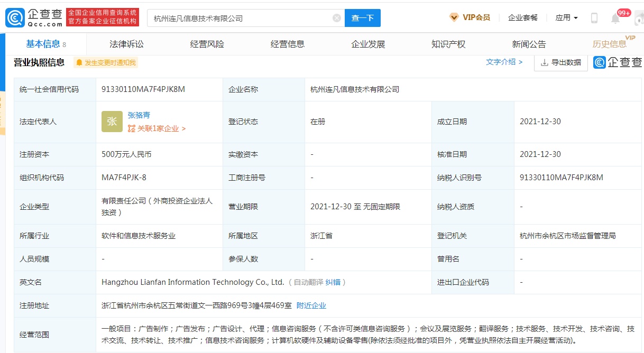Click the VIP会员 diamond icon
Viewport: 644px width, 353px height.
pos(454,17)
